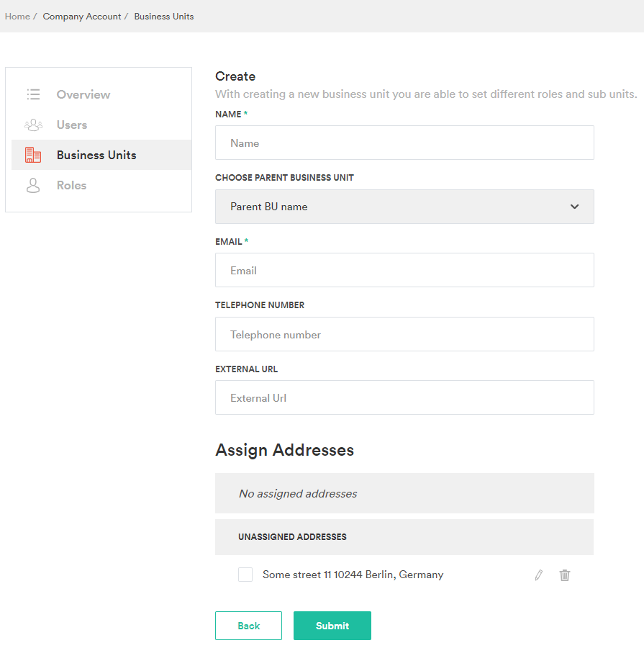Click into the Email field
Viewport: 644px width, 648px height.
[404, 270]
